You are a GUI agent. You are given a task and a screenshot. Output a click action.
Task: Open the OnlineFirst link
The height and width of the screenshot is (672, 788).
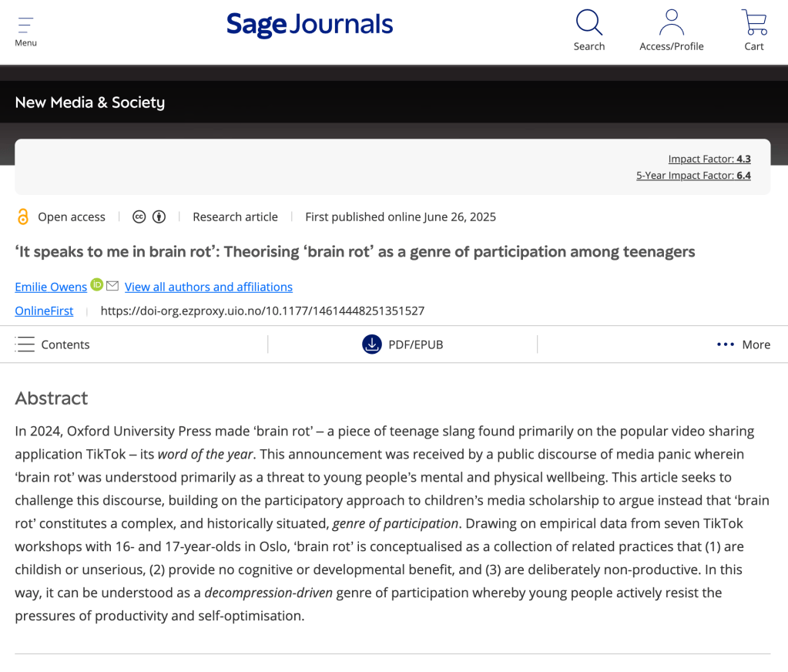click(x=44, y=311)
